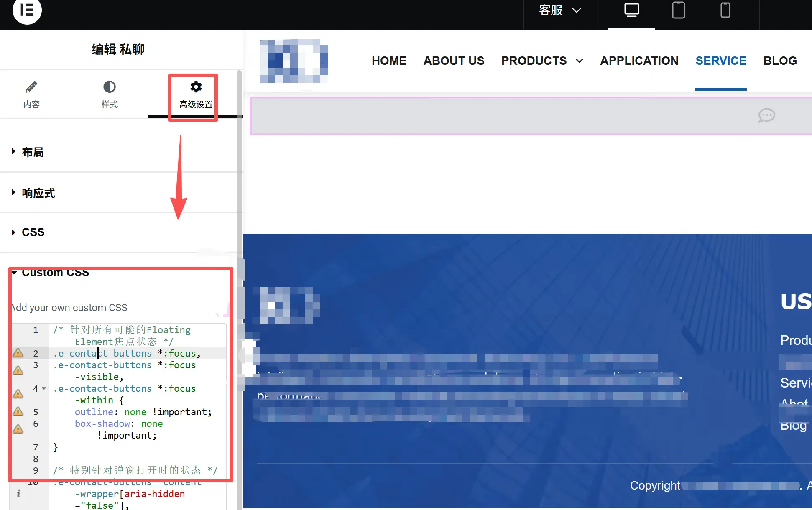Switch to mobile phone preview
Image resolution: width=812 pixels, height=510 pixels.
(725, 10)
